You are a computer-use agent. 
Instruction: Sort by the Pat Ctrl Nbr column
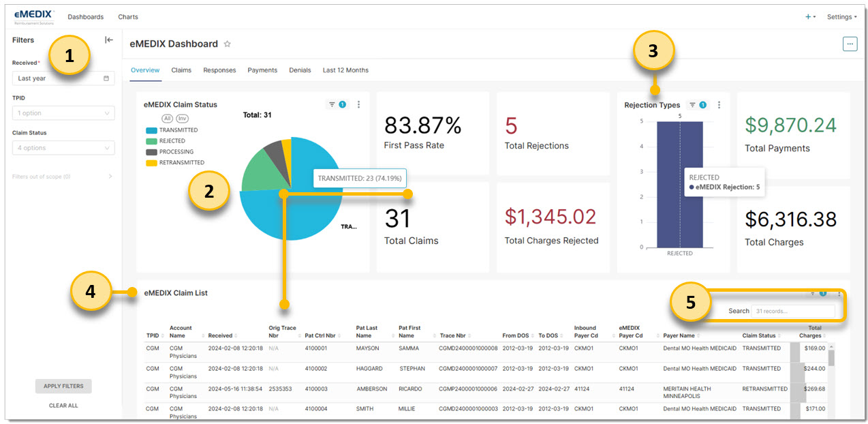(x=322, y=335)
